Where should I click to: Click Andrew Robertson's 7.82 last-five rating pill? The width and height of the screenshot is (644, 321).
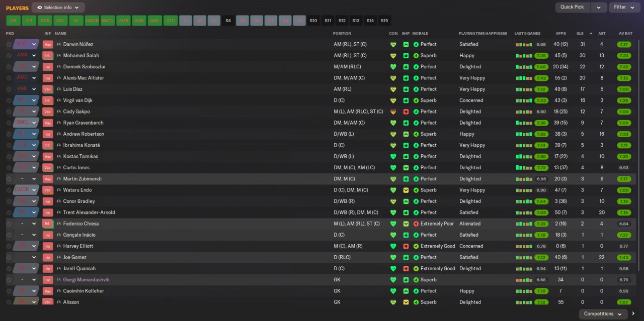[x=541, y=134]
